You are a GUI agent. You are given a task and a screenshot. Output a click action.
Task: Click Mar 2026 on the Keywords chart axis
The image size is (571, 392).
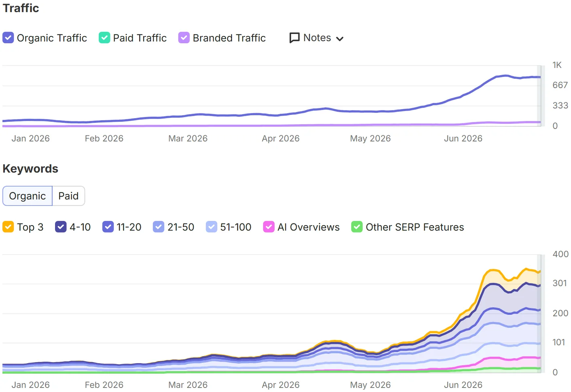188,385
